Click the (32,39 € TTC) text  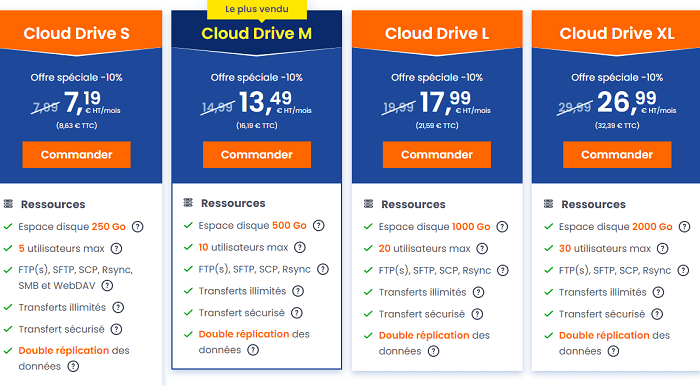click(x=617, y=125)
